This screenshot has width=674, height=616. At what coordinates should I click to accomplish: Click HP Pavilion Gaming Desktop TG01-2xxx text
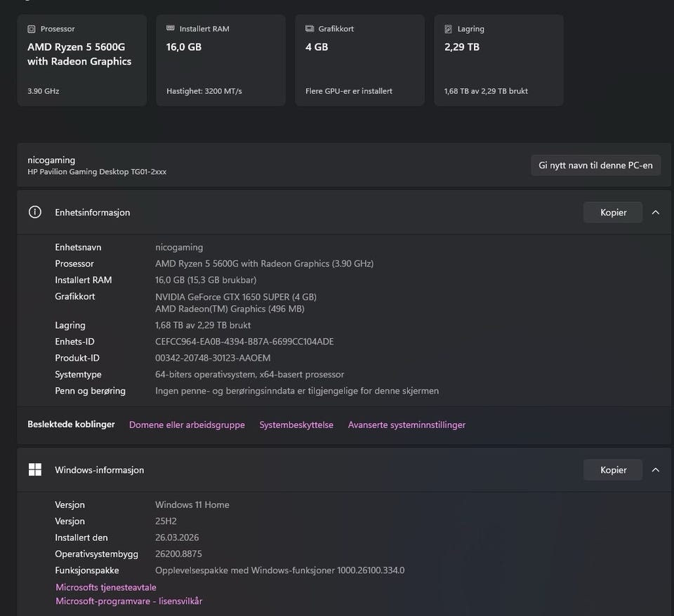[x=97, y=172]
